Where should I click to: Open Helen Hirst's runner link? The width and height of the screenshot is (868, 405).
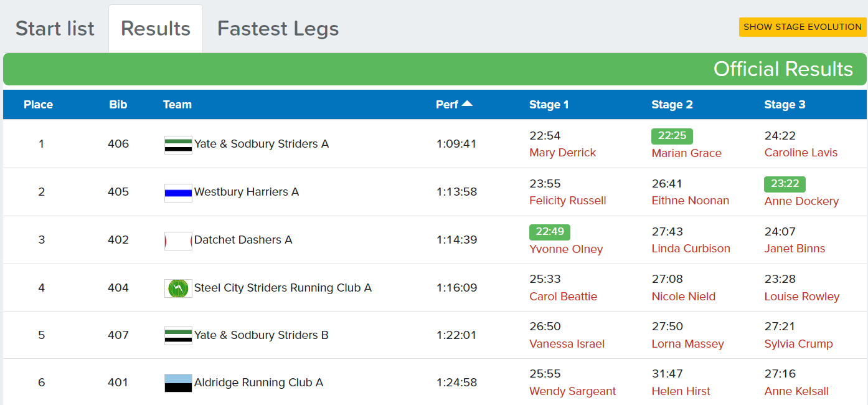pyautogui.click(x=680, y=391)
